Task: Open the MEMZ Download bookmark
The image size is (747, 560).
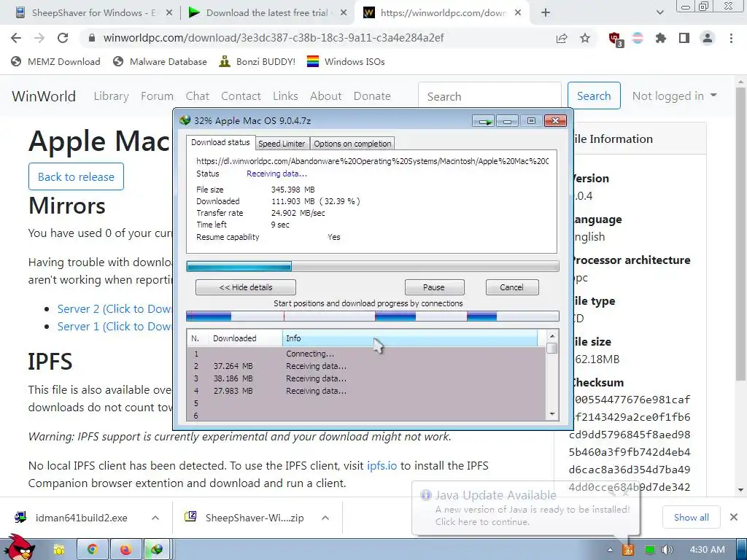Action: pos(55,61)
